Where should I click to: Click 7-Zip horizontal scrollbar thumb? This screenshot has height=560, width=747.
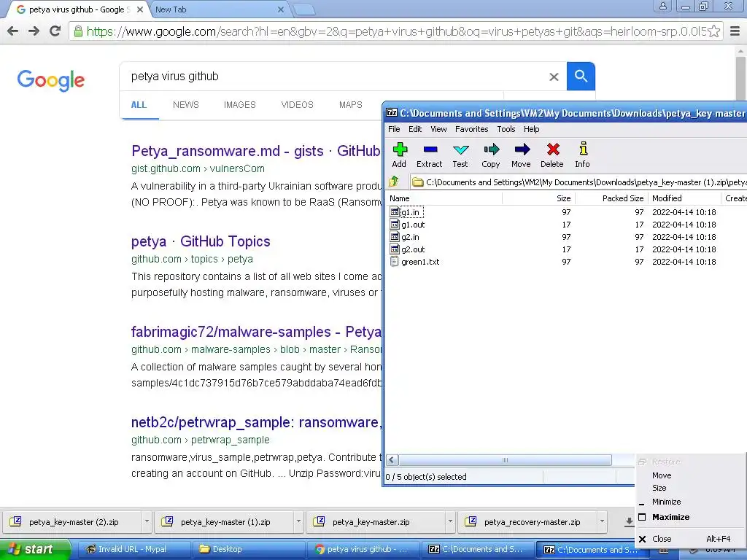coord(505,460)
